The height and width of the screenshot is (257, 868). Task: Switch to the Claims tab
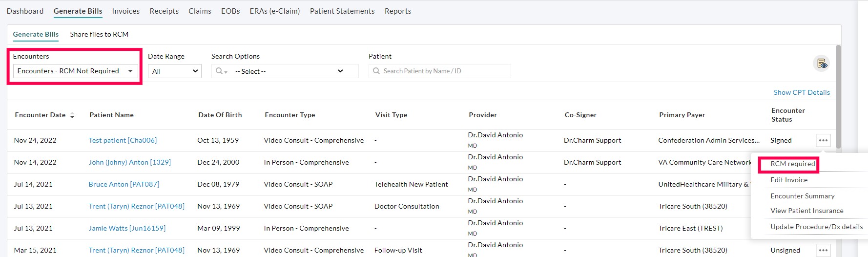200,11
